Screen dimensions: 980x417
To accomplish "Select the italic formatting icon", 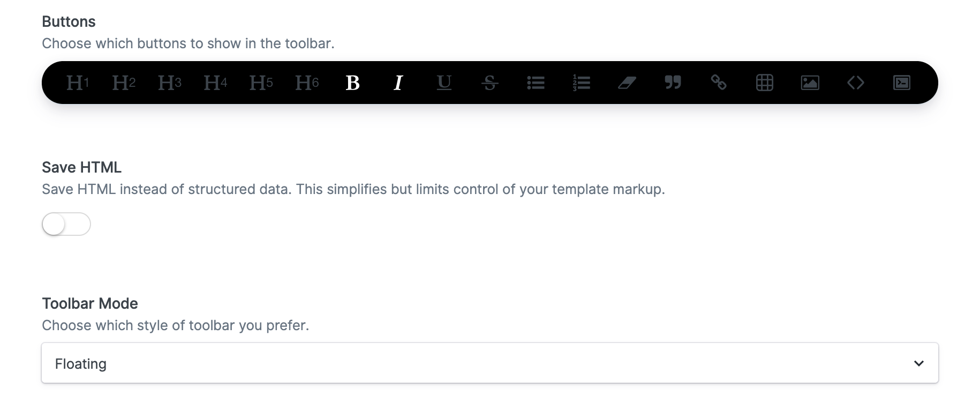I will tap(398, 83).
